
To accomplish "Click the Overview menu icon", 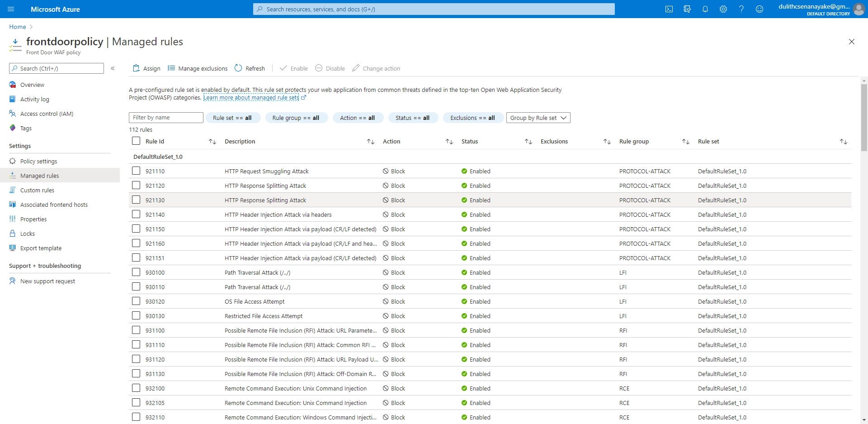I will (x=13, y=85).
